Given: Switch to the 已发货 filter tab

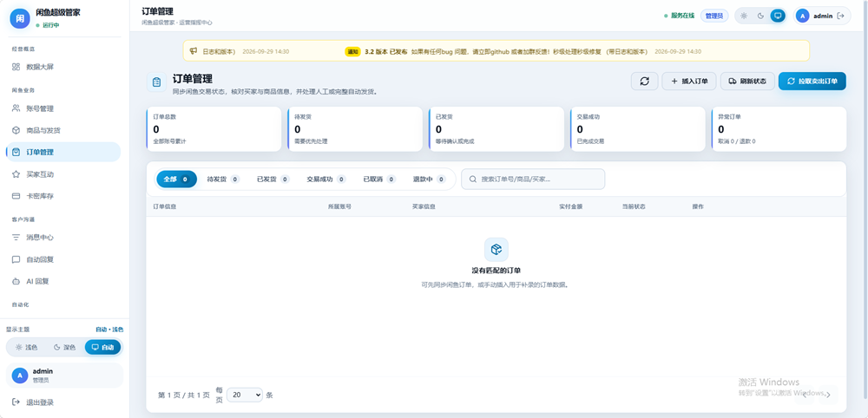Looking at the screenshot, I should click(x=273, y=180).
